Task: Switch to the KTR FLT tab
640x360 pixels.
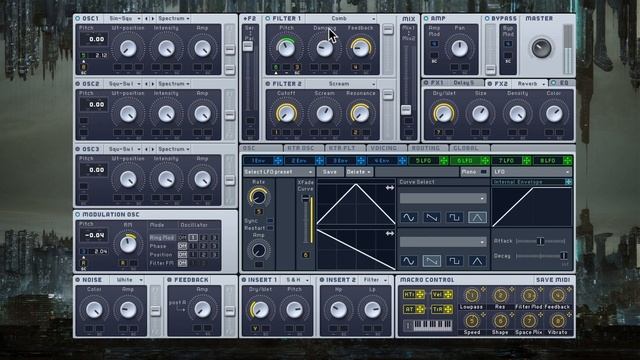Action: 345,148
